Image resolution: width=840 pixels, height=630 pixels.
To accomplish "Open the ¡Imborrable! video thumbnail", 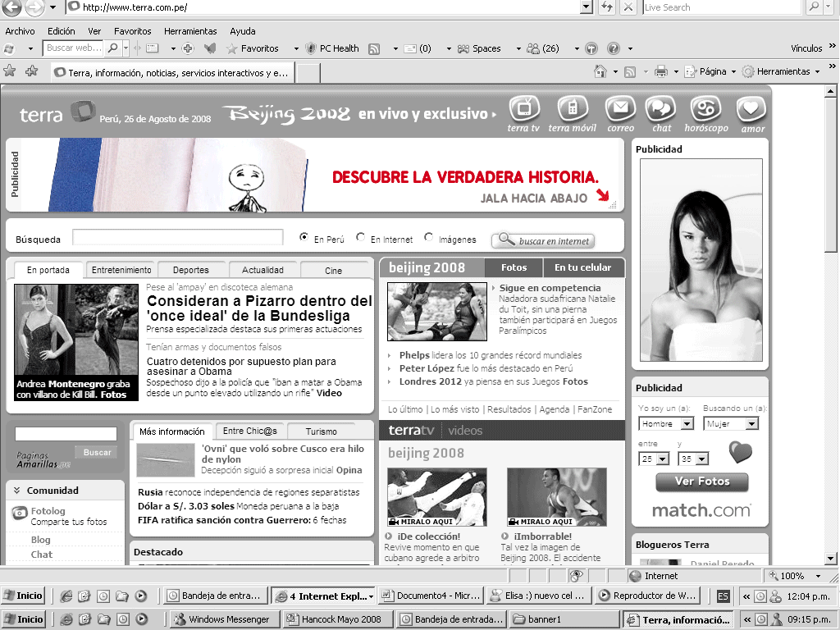I will tap(557, 497).
